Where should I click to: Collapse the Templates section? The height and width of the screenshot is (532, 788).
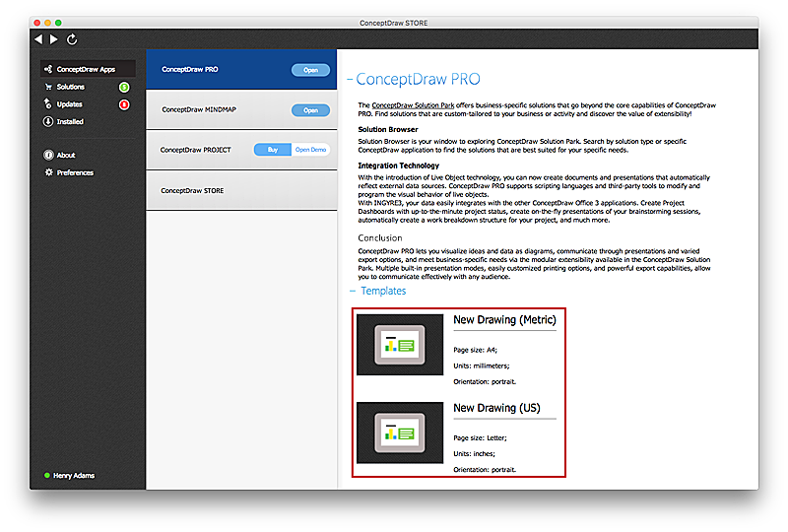pyautogui.click(x=353, y=291)
